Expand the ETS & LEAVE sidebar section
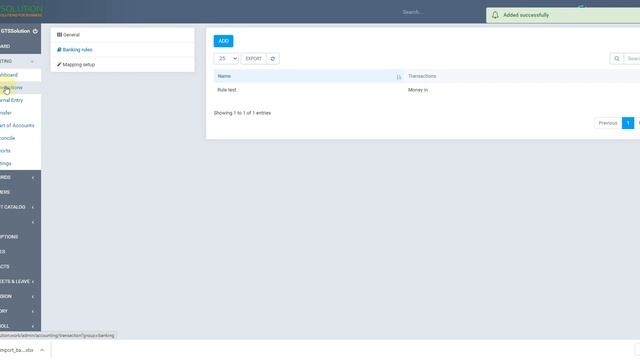This screenshot has width=640, height=360. point(33,282)
